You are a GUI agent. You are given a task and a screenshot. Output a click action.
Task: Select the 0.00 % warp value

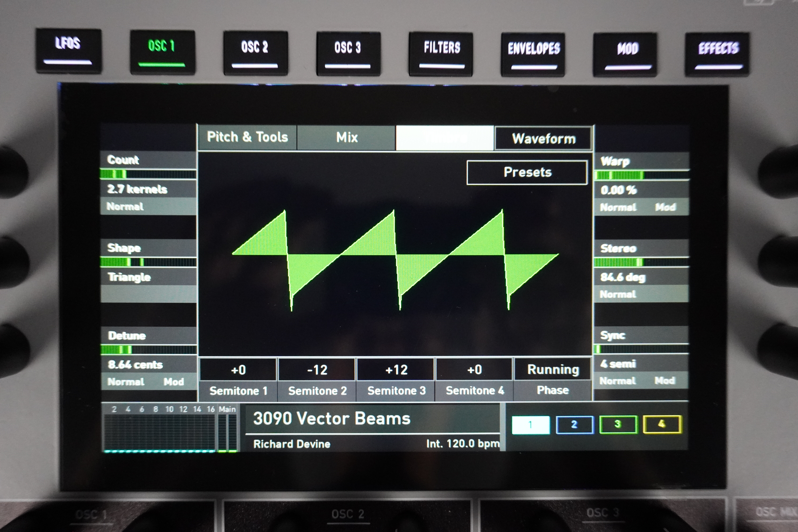pos(619,190)
